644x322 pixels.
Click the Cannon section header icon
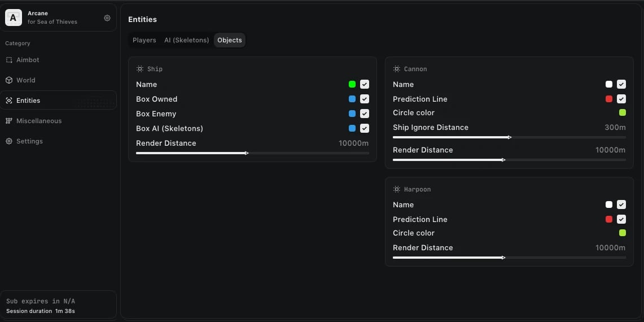point(396,69)
